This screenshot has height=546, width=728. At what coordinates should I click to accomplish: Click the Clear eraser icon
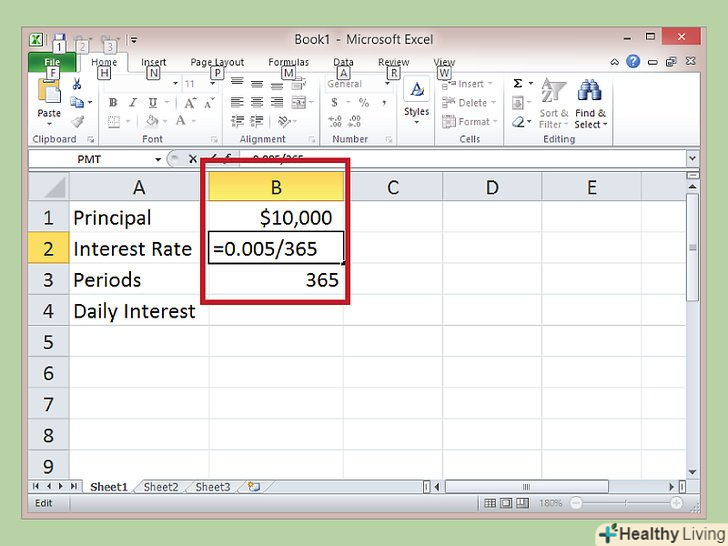point(518,122)
